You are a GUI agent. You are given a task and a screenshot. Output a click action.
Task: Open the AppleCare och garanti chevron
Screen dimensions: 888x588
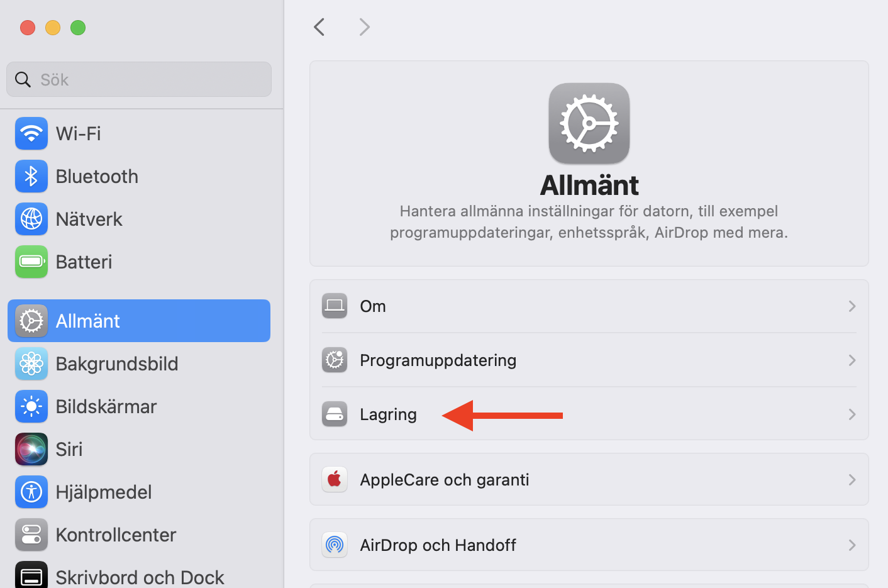pos(852,480)
